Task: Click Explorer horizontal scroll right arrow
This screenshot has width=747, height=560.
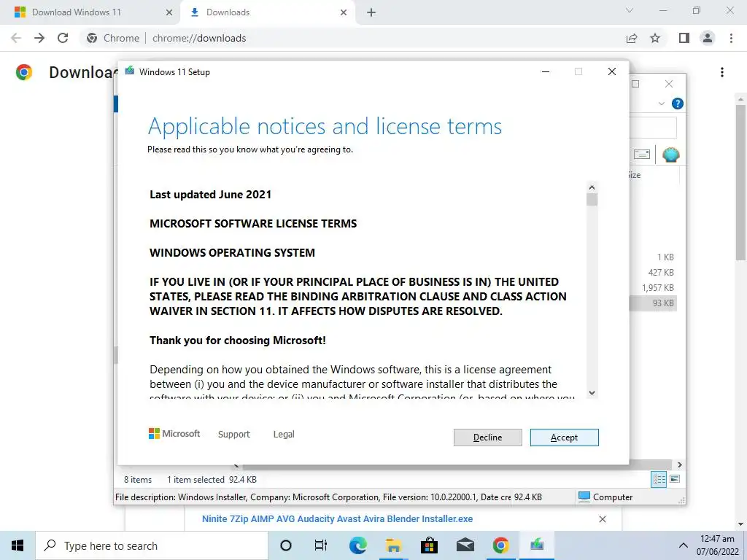Action: point(679,464)
